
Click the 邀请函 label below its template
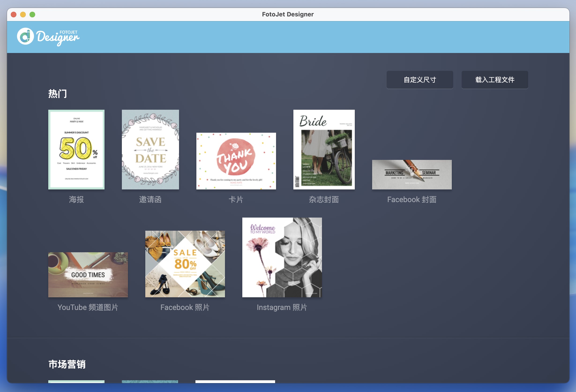point(150,199)
